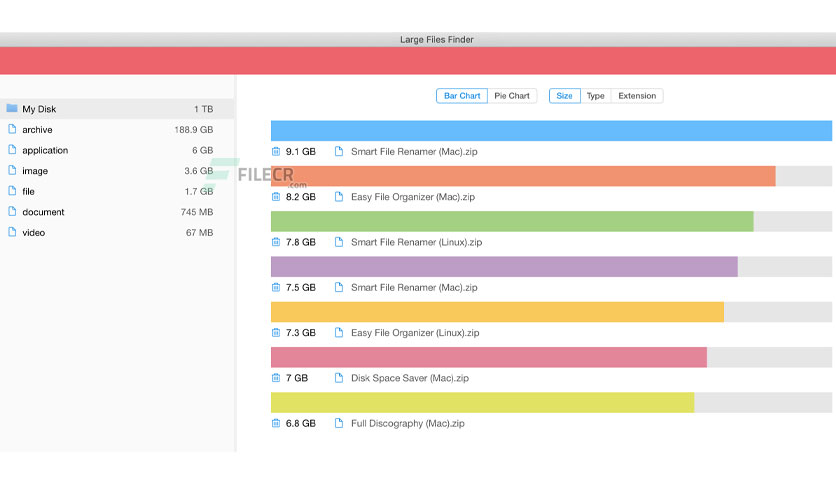The height and width of the screenshot is (484, 836).
Task: Group files by Extension
Action: coord(637,96)
